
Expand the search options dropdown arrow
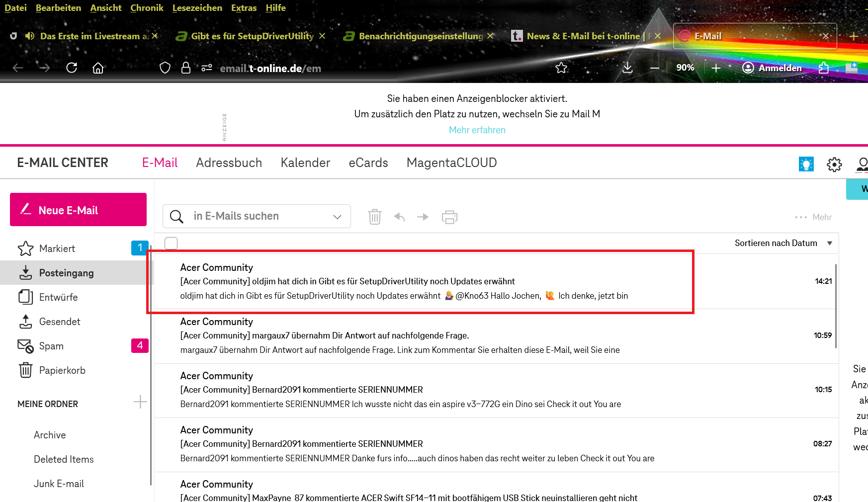337,217
